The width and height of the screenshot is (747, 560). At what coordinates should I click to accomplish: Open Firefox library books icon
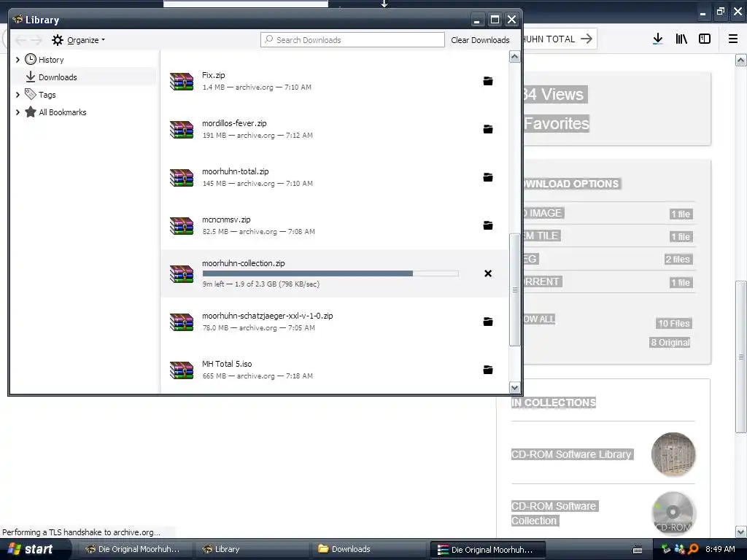(x=681, y=39)
